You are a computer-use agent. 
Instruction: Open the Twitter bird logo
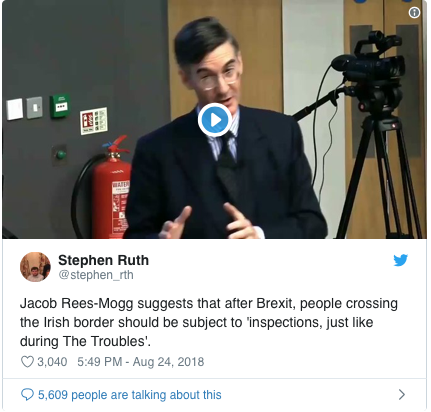(x=400, y=260)
